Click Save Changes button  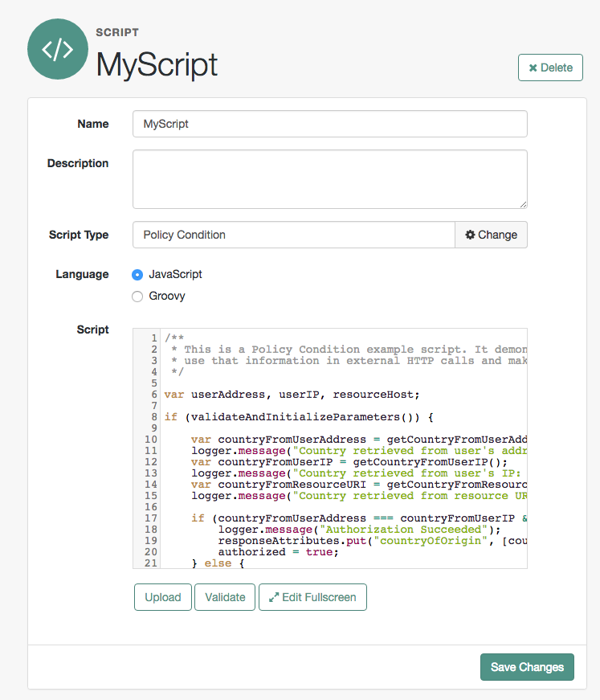[527, 667]
